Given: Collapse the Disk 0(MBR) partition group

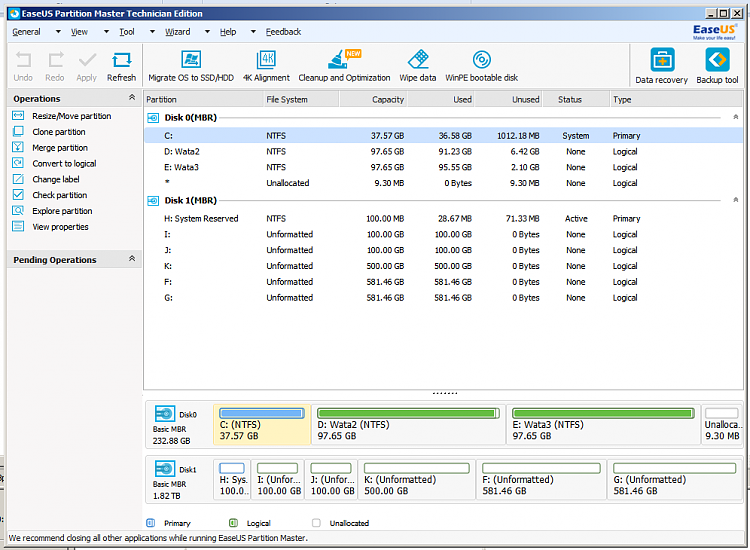Looking at the screenshot, I should [736, 117].
